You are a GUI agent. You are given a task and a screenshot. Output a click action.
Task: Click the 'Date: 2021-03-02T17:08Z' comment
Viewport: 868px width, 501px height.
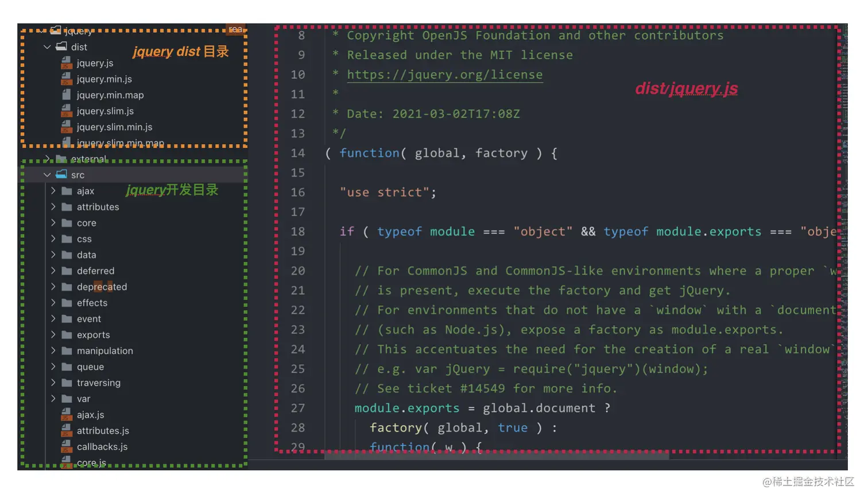pos(433,114)
